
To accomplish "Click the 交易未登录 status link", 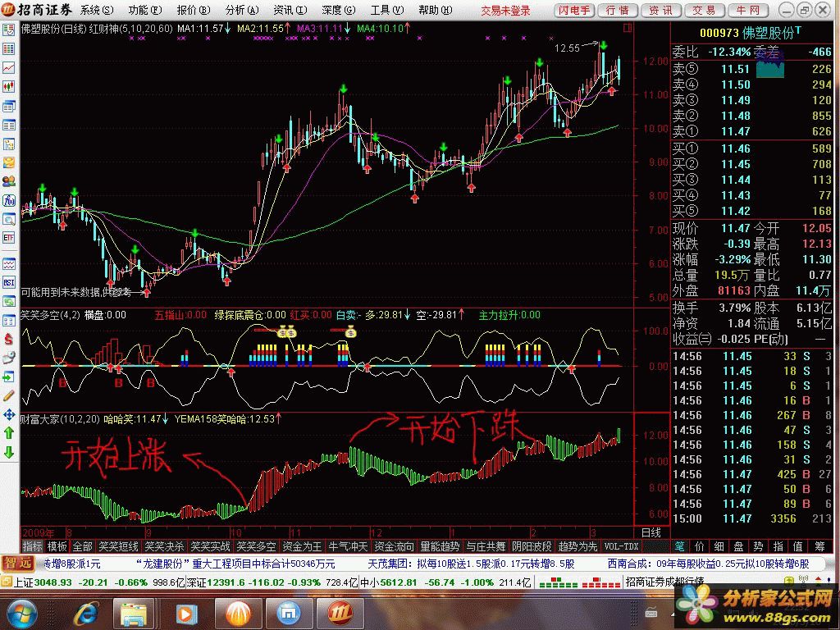I will [x=505, y=10].
